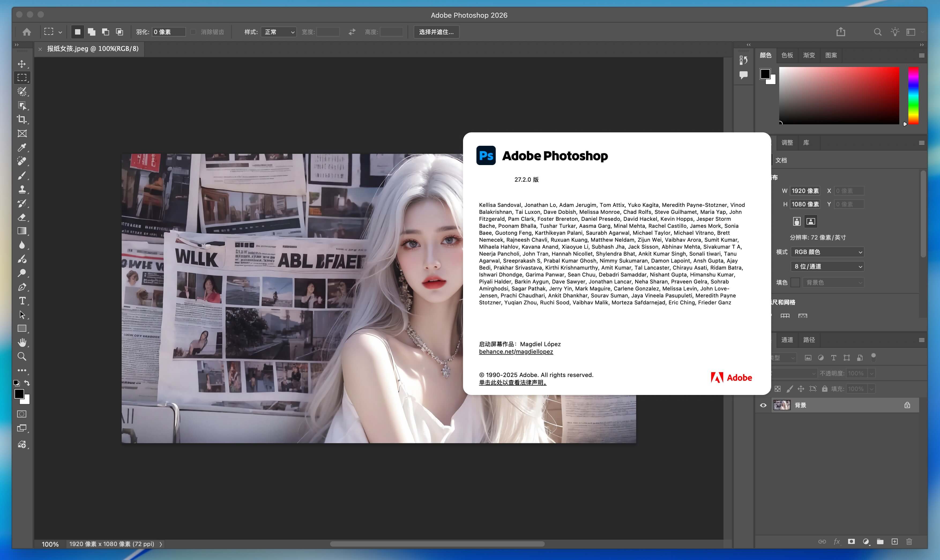
Task: Click the 选择并遮住 button
Action: tap(436, 32)
